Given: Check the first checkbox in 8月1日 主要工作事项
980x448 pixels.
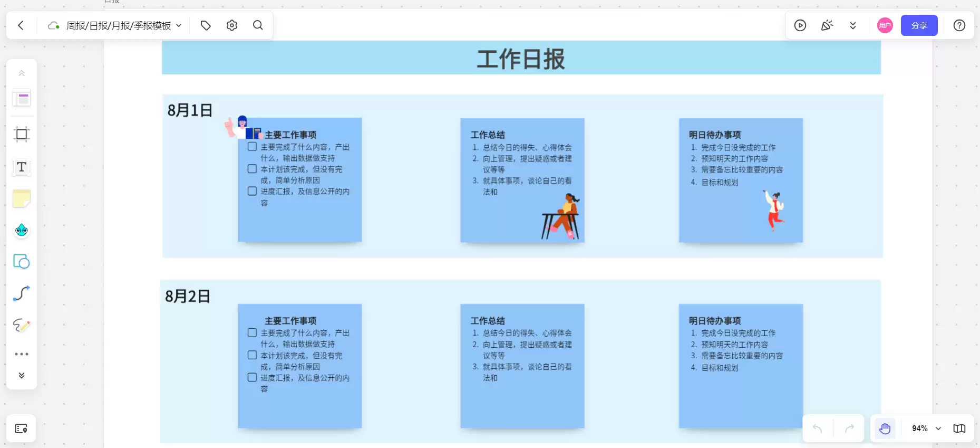Looking at the screenshot, I should (x=253, y=147).
